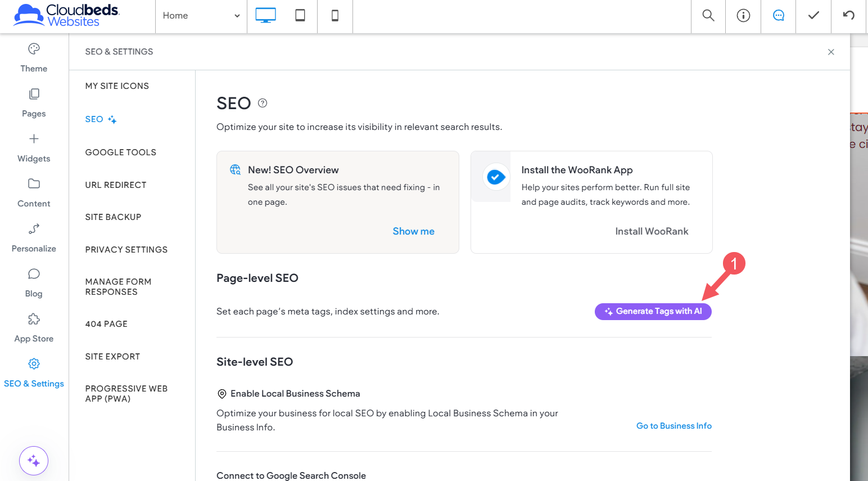The height and width of the screenshot is (481, 868).
Task: Click the AI assistant sparkle button
Action: click(34, 461)
